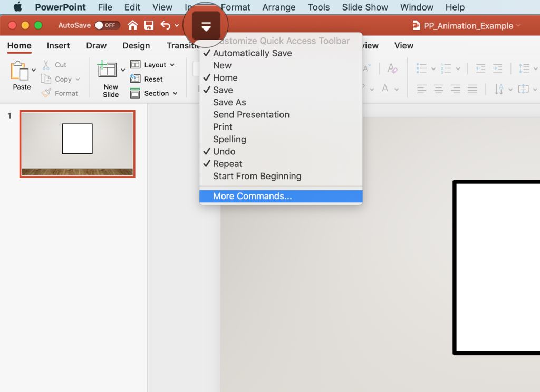Click the Clear Formatting icon
540x392 pixels.
pyautogui.click(x=392, y=68)
